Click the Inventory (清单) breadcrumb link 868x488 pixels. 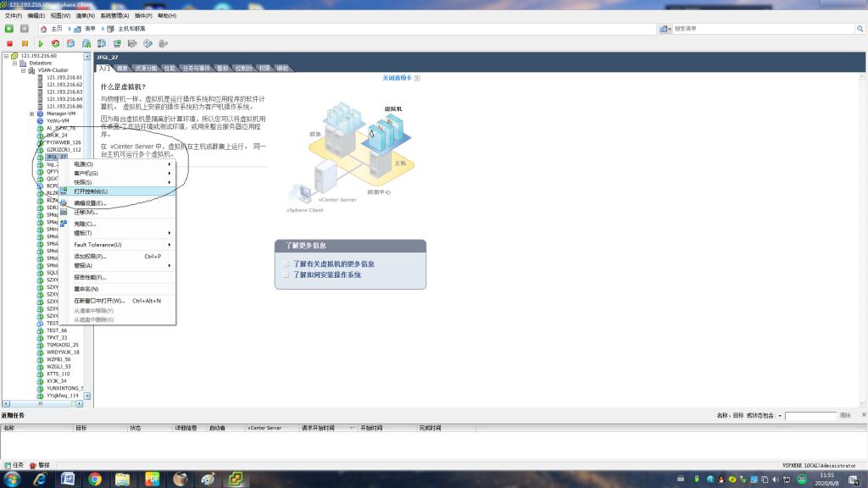pos(90,29)
